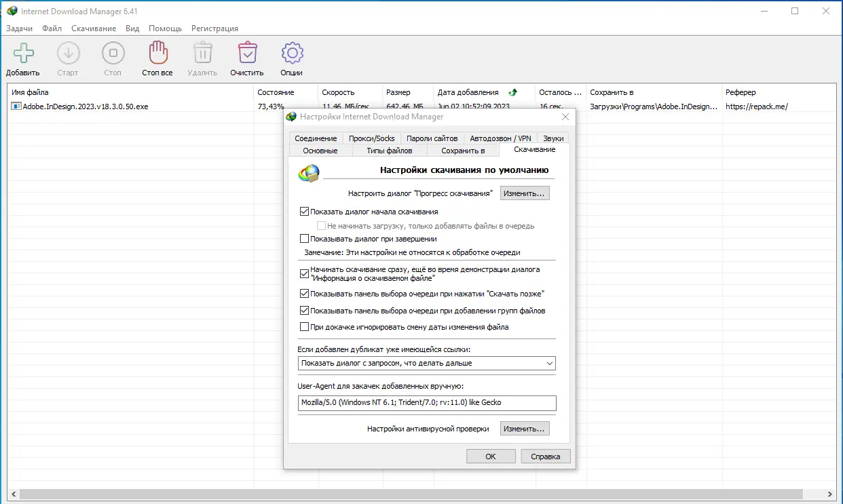843x504 pixels.
Task: Close the settings dialog with X
Action: [565, 117]
